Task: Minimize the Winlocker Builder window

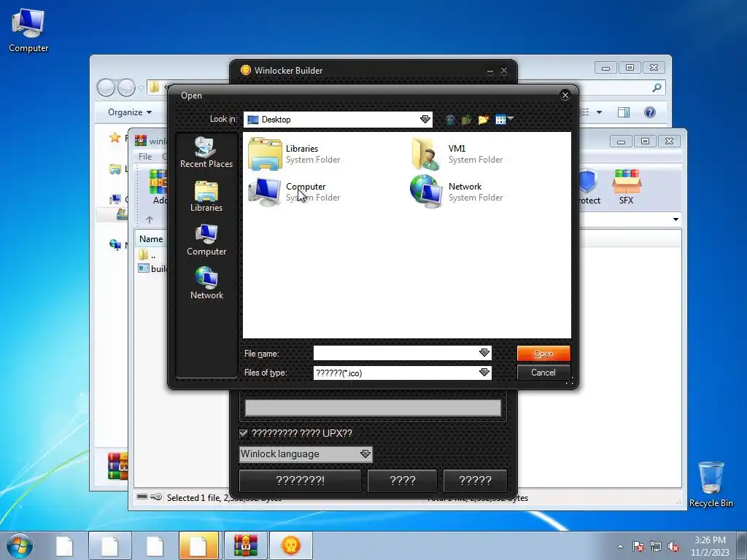Action: coord(490,71)
